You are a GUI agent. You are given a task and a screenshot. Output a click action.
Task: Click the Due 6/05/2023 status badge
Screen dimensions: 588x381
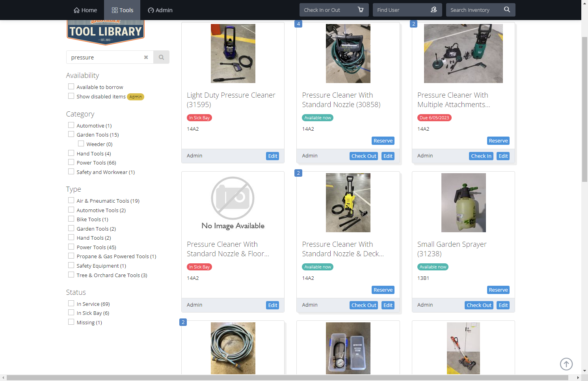[x=434, y=118]
